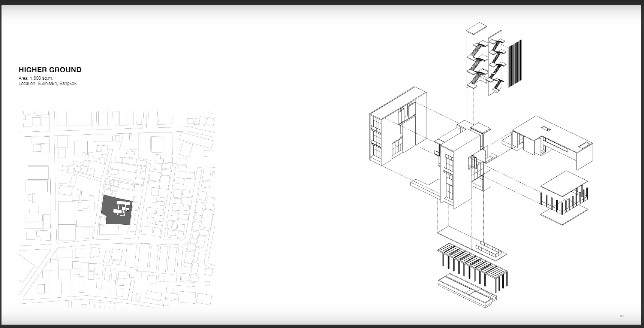644x328 pixels.
Task: Click the dark highlighted site plot on map
Action: 117,210
